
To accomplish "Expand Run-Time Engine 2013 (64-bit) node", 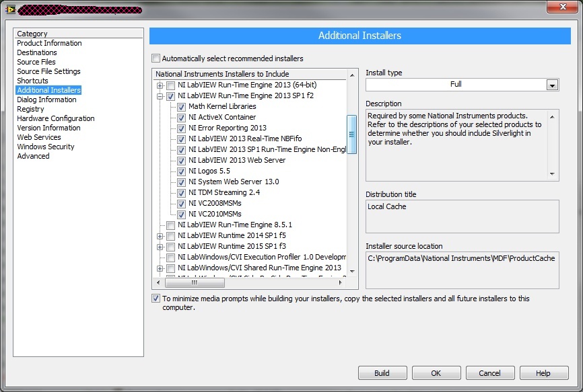I will click(x=160, y=85).
